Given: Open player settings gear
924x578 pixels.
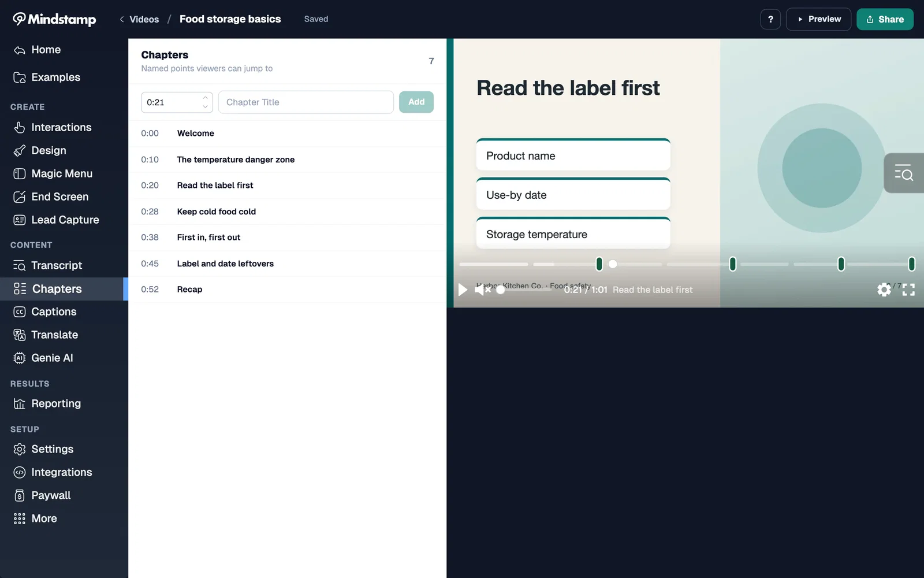Looking at the screenshot, I should tap(884, 290).
